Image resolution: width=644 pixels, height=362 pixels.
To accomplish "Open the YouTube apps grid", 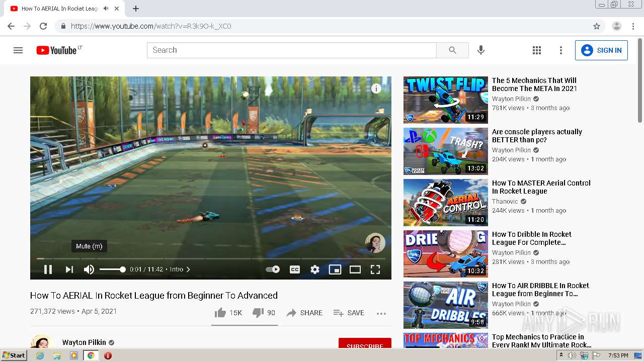I will tap(537, 50).
